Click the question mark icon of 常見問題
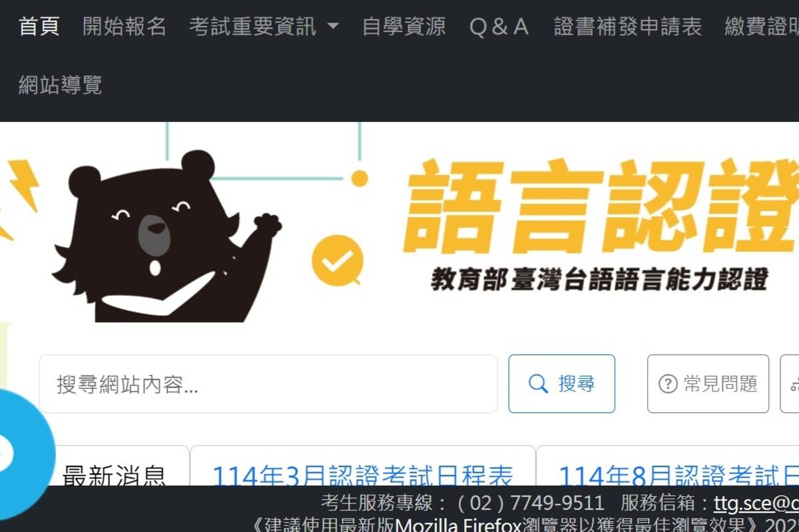 (667, 384)
